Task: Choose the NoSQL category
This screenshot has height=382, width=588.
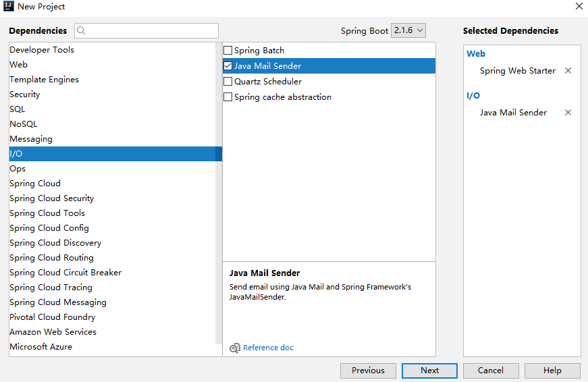Action: coord(24,124)
